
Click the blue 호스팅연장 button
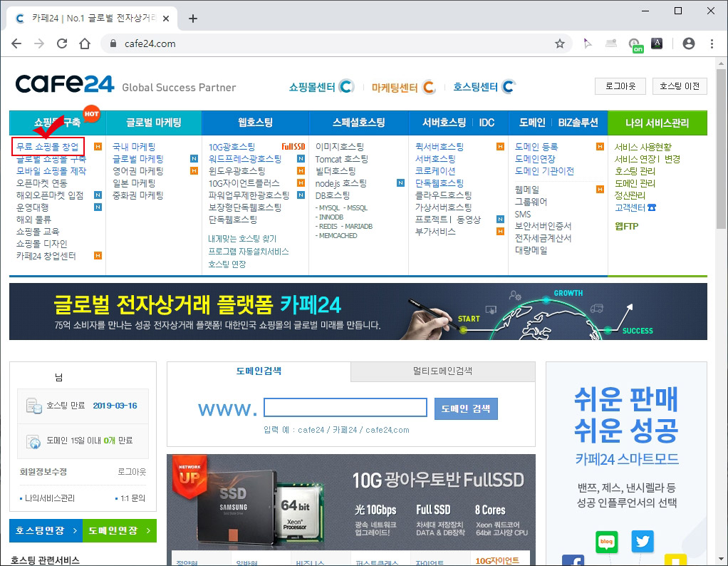point(46,530)
